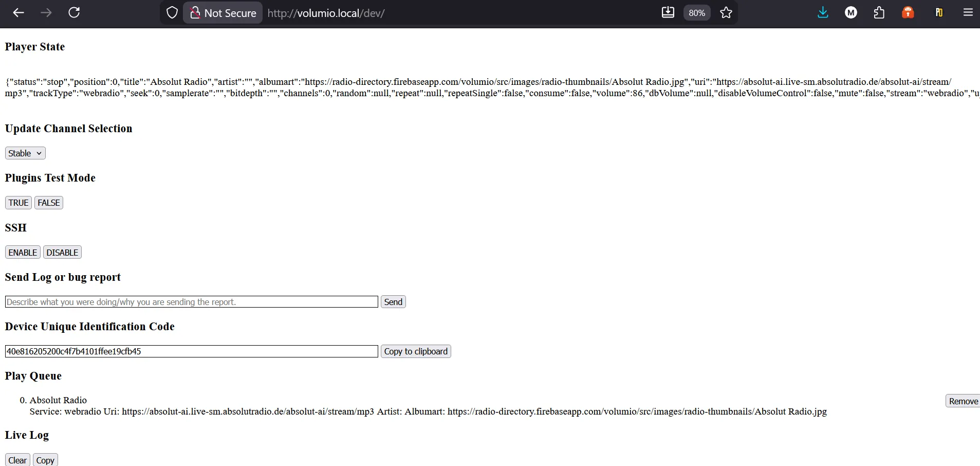Click the Player State heading
The image size is (980, 466).
pos(35,47)
